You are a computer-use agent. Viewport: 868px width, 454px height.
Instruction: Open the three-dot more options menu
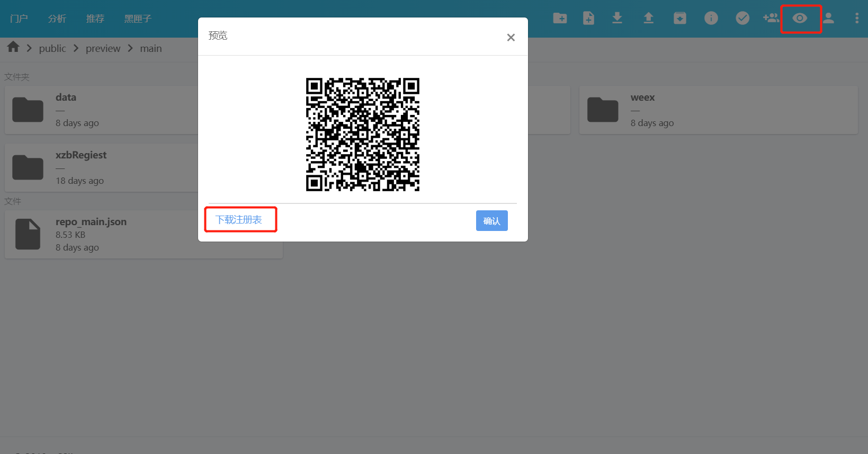coord(857,19)
